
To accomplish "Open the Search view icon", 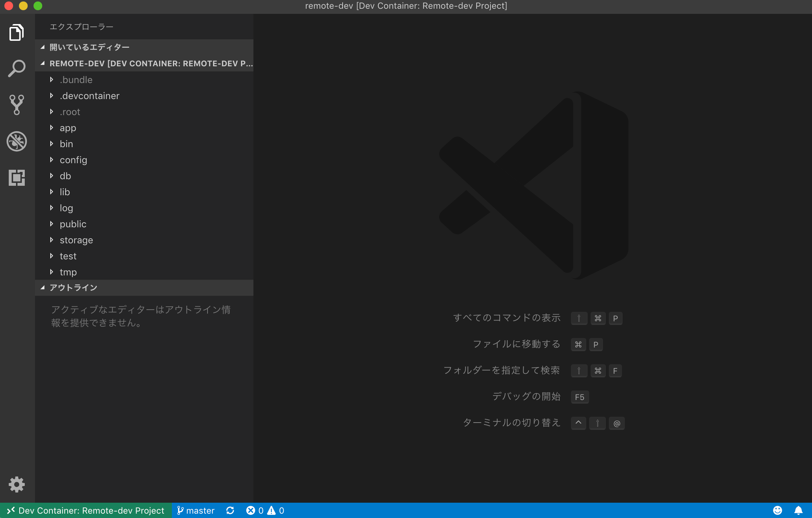I will click(17, 68).
